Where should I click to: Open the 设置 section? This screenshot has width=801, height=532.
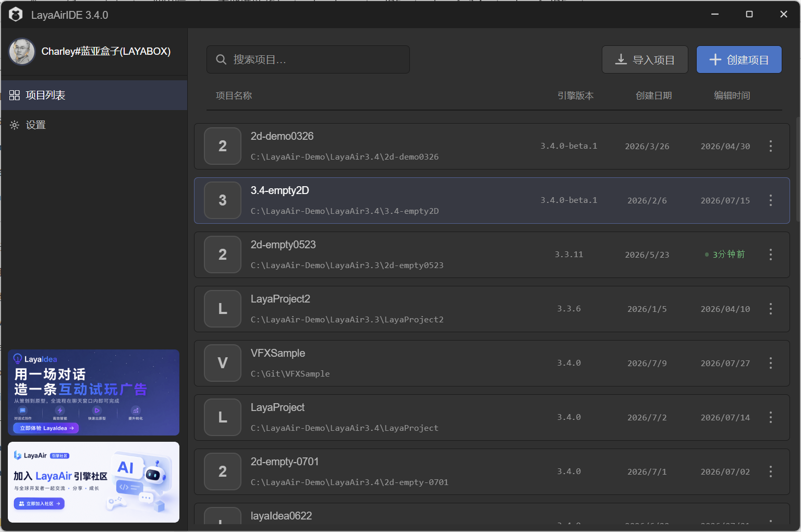[94, 125]
